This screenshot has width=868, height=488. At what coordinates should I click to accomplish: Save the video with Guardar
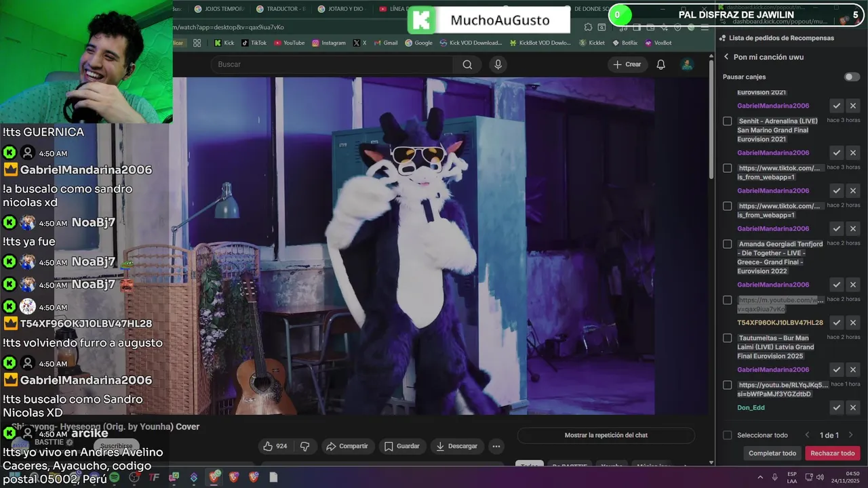pyautogui.click(x=401, y=446)
